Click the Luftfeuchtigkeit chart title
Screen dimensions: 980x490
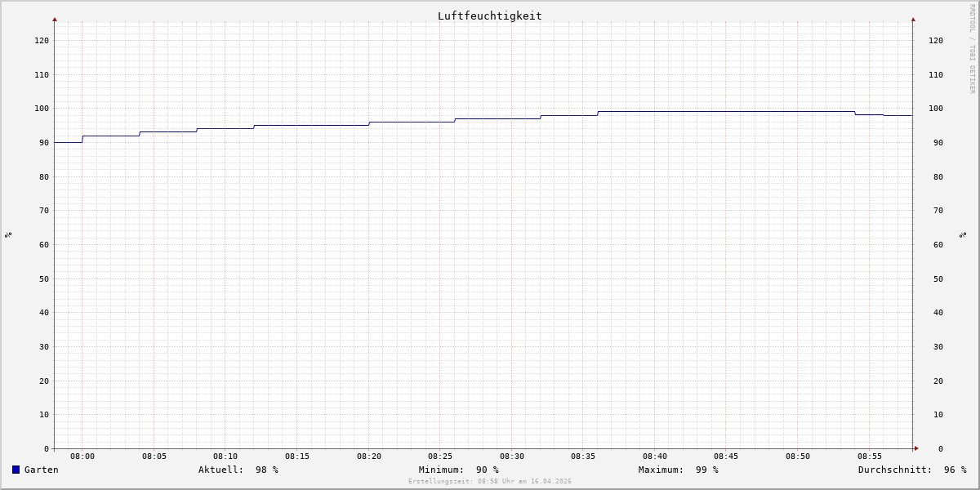click(x=489, y=16)
